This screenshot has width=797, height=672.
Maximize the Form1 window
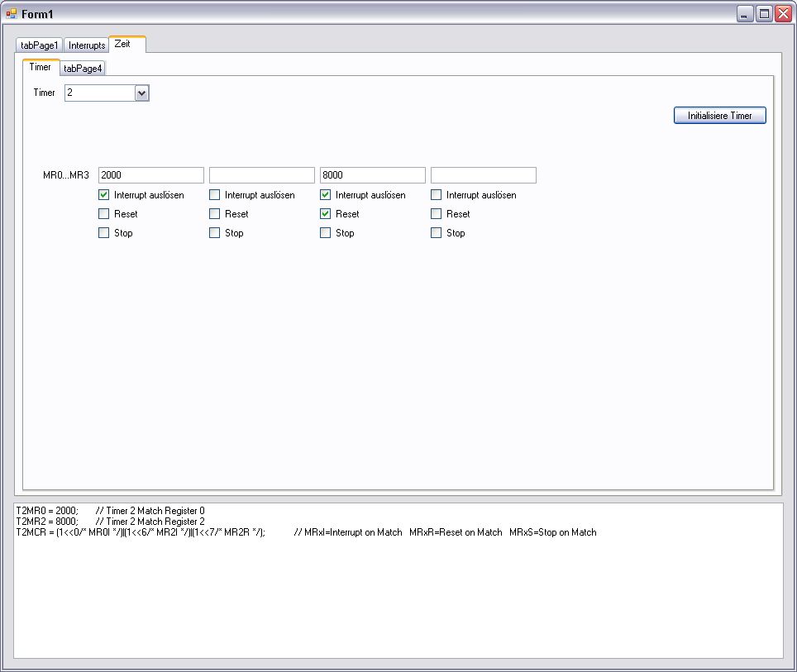coord(764,13)
